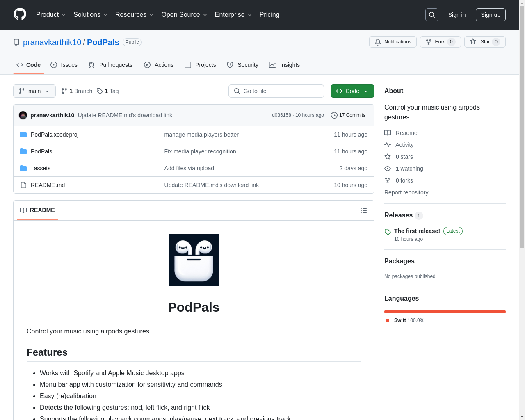Image resolution: width=525 pixels, height=420 pixels.
Task: Open 'Fix media player recognition' commit
Action: coord(200,151)
